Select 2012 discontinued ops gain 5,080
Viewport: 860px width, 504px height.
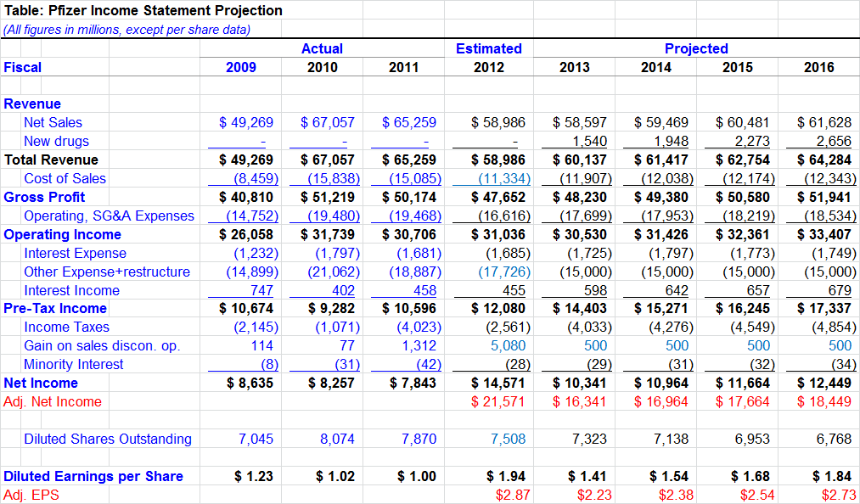pos(508,345)
